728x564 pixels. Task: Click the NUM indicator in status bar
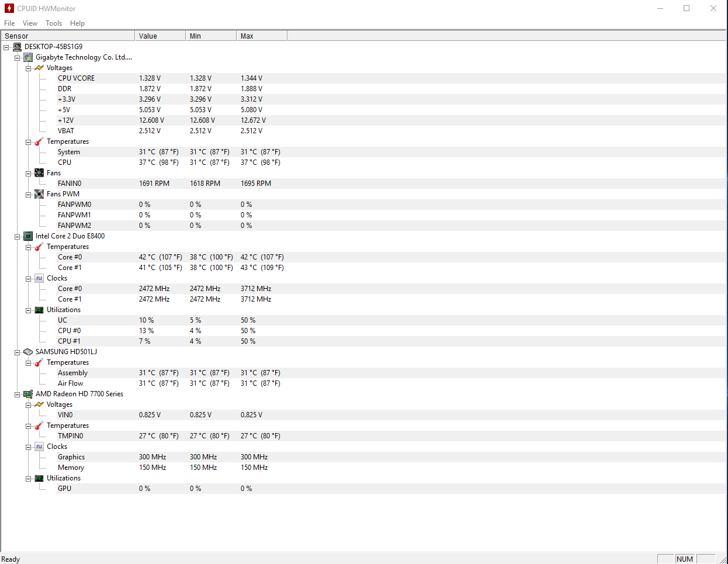click(x=685, y=559)
